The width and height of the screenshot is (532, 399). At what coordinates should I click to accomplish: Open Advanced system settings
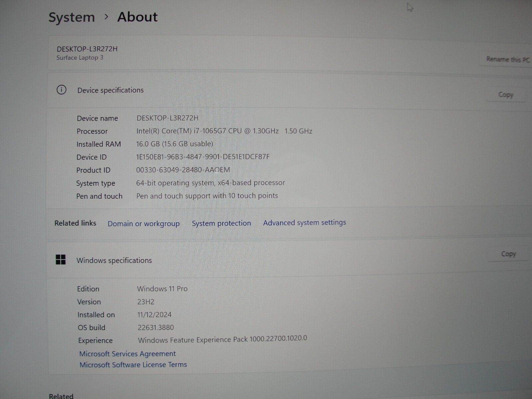[304, 222]
